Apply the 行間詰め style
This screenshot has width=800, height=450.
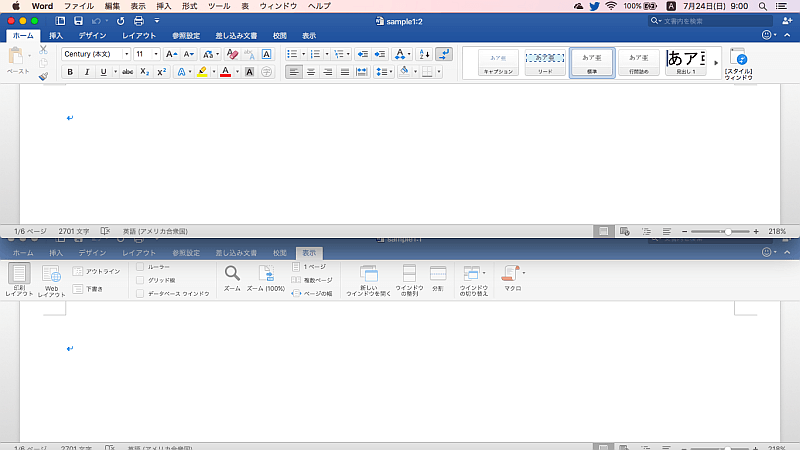639,63
